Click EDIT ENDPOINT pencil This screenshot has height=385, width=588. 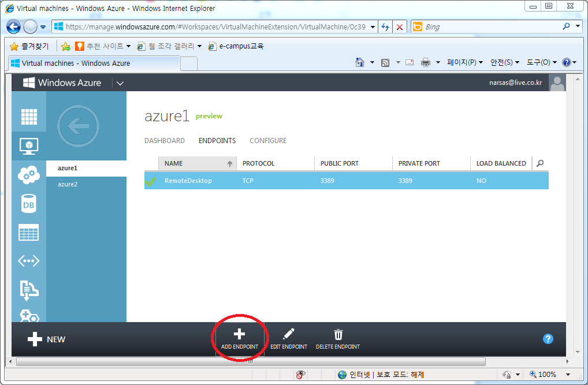pyautogui.click(x=289, y=339)
